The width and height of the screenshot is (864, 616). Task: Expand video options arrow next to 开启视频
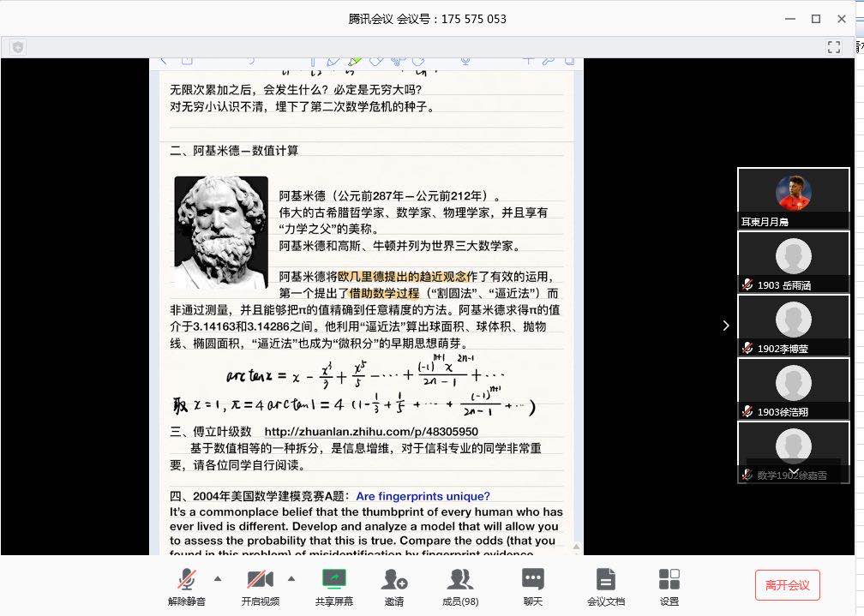tap(291, 578)
